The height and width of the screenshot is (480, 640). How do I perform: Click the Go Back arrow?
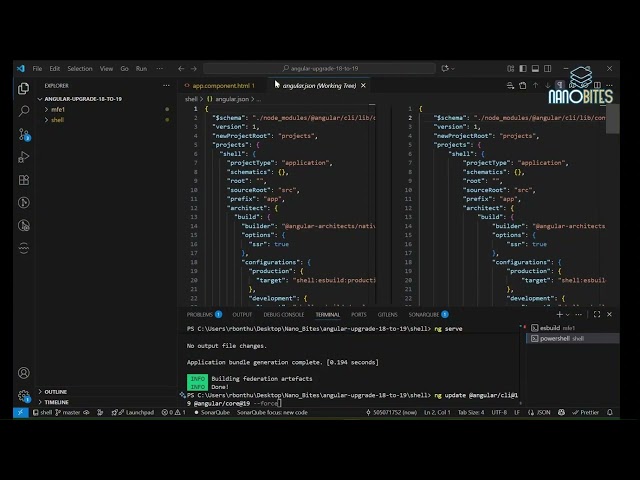[x=181, y=69]
